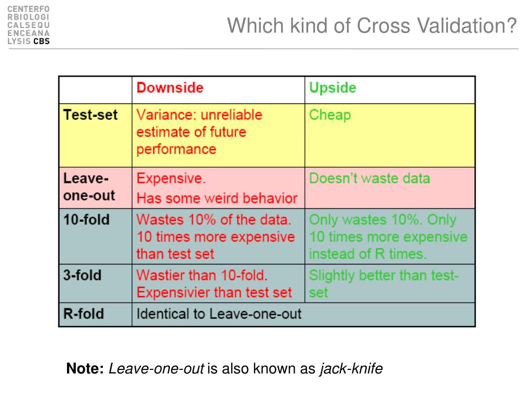Click the '3-fold' row label

[x=82, y=275]
